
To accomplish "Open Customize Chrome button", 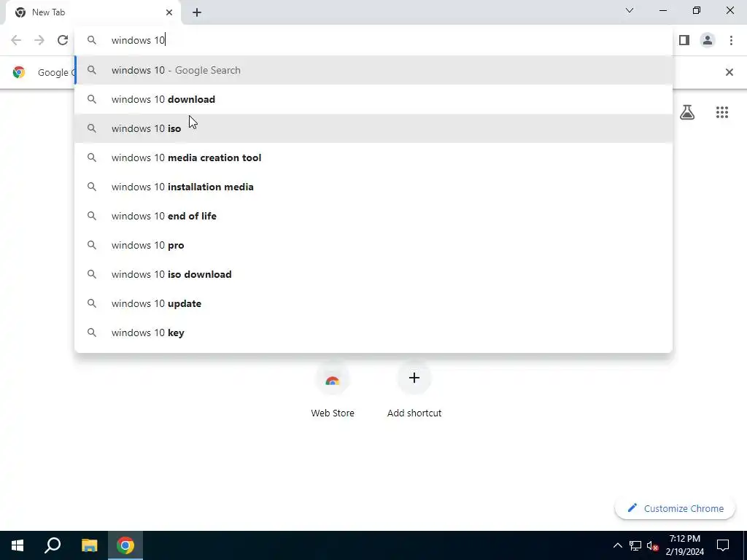I will [x=675, y=508].
